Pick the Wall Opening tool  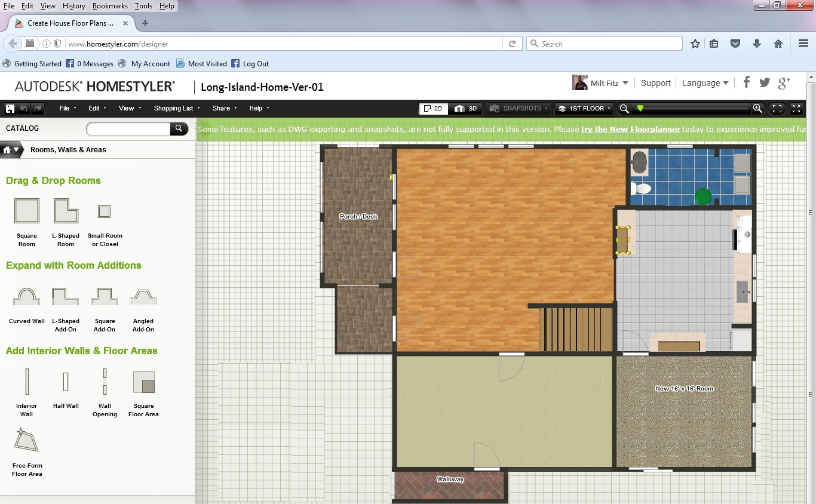point(105,382)
